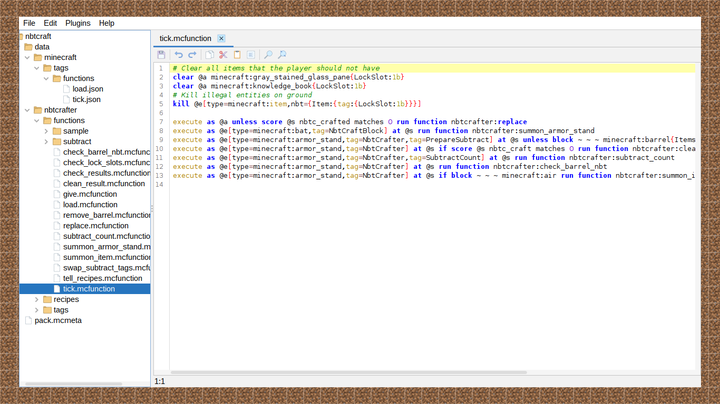This screenshot has height=404, width=720.
Task: Open the Plugins menu
Action: click(x=78, y=23)
